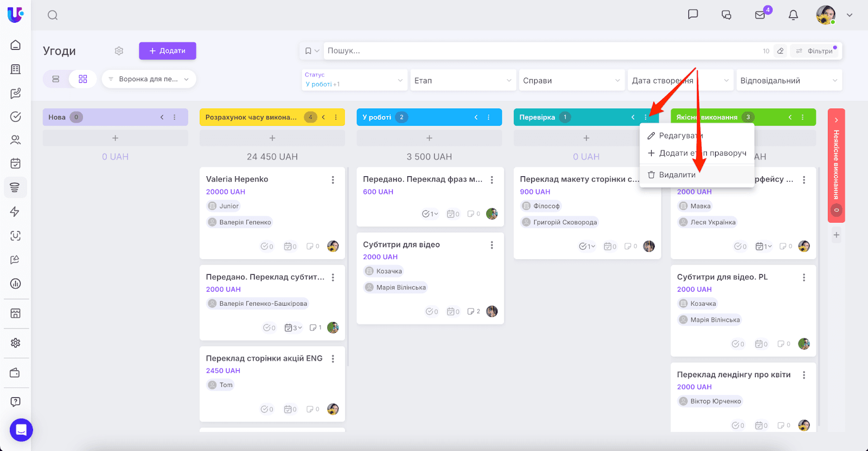Open the search magnifier in top bar
Image resolution: width=868 pixels, height=451 pixels.
(x=53, y=15)
